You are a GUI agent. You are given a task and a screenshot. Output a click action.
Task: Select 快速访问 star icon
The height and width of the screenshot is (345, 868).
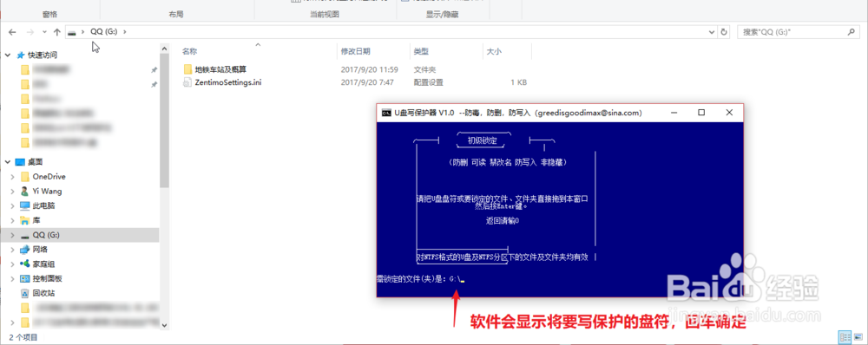click(21, 55)
